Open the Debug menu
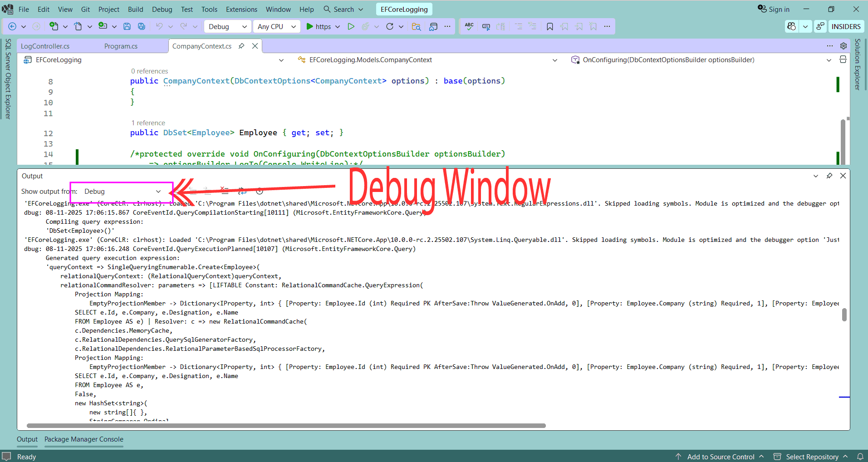868x462 pixels. pyautogui.click(x=162, y=9)
